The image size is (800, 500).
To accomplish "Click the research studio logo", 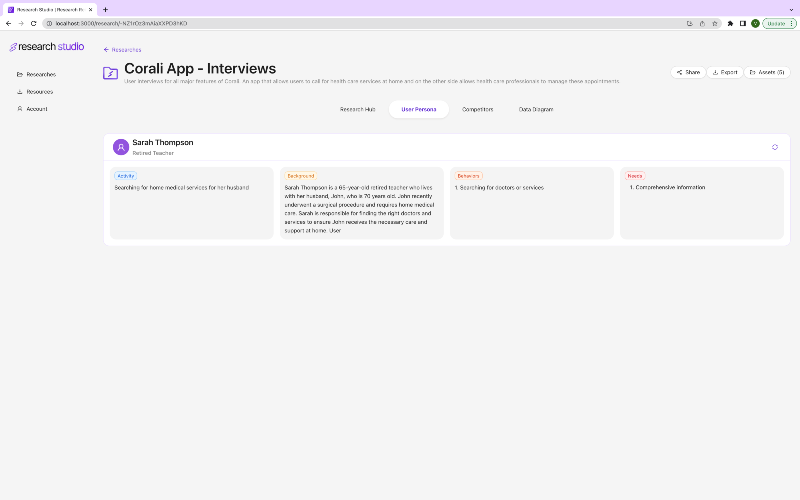I will [x=47, y=46].
